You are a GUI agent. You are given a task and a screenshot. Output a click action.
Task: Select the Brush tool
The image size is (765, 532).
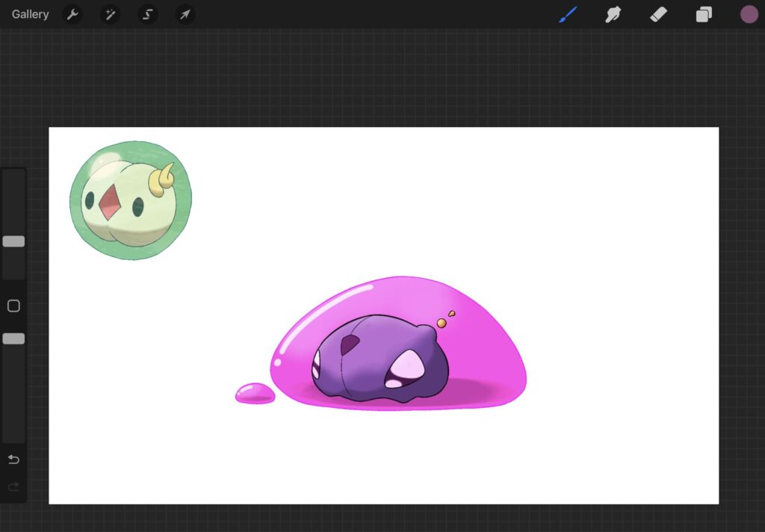[x=568, y=15]
